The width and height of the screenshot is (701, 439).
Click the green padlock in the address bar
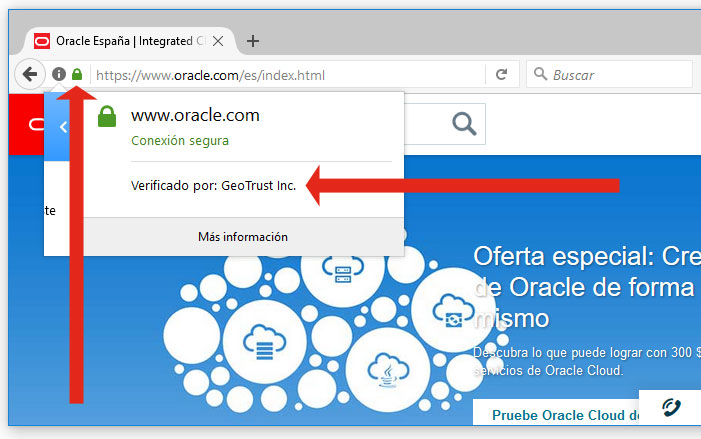(77, 74)
